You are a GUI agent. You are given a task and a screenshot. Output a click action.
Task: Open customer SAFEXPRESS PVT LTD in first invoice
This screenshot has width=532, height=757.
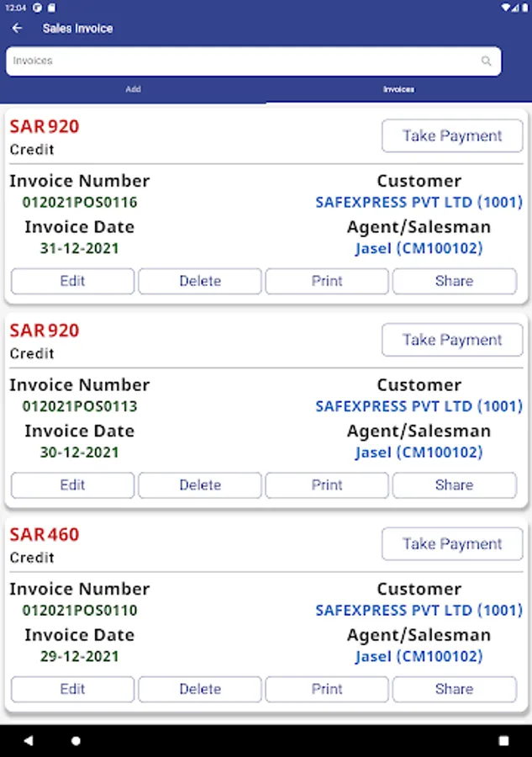click(x=419, y=202)
